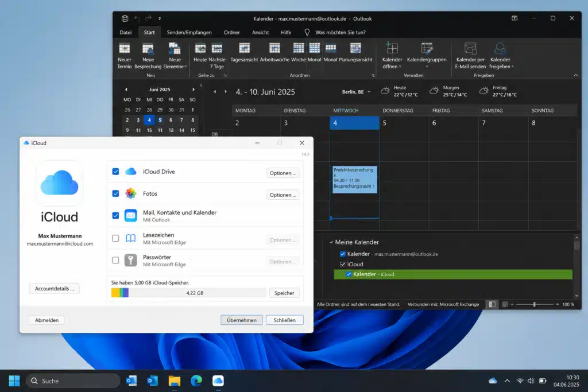Open Planungsansicht in Outlook ribbon
This screenshot has width=588, height=392.
pyautogui.click(x=355, y=52)
